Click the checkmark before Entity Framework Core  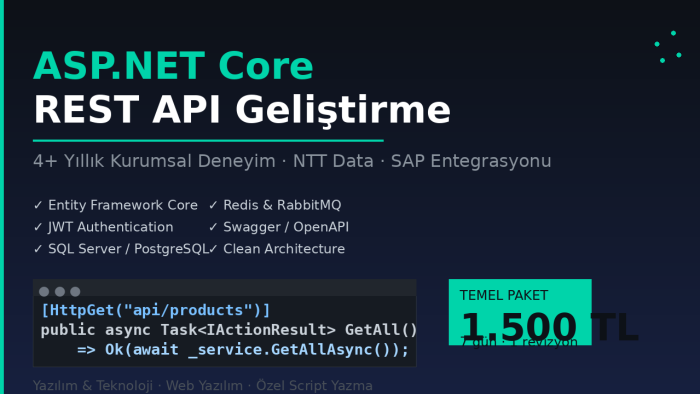click(38, 205)
